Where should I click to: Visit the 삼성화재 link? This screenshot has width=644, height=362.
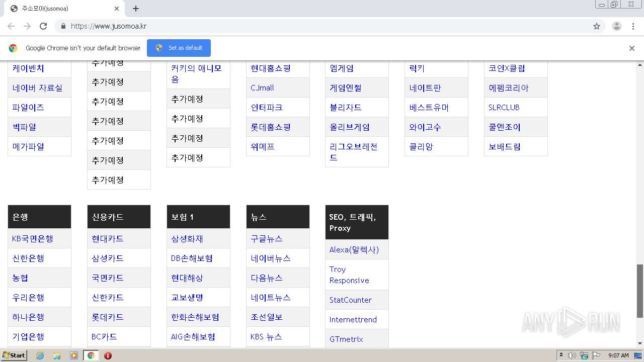187,239
